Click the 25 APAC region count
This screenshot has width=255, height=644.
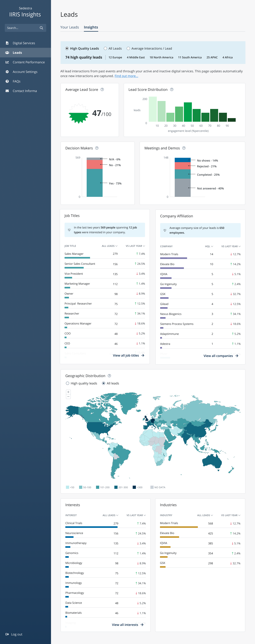(x=212, y=58)
